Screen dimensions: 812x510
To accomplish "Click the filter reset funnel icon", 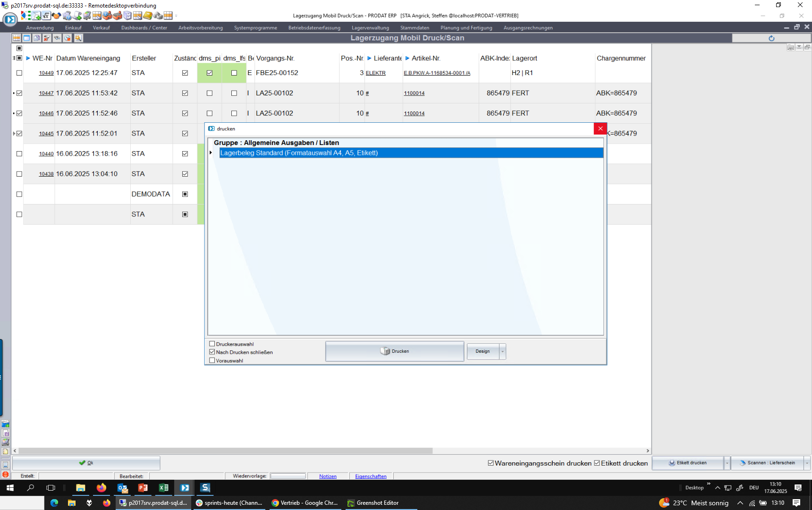I will [47, 38].
